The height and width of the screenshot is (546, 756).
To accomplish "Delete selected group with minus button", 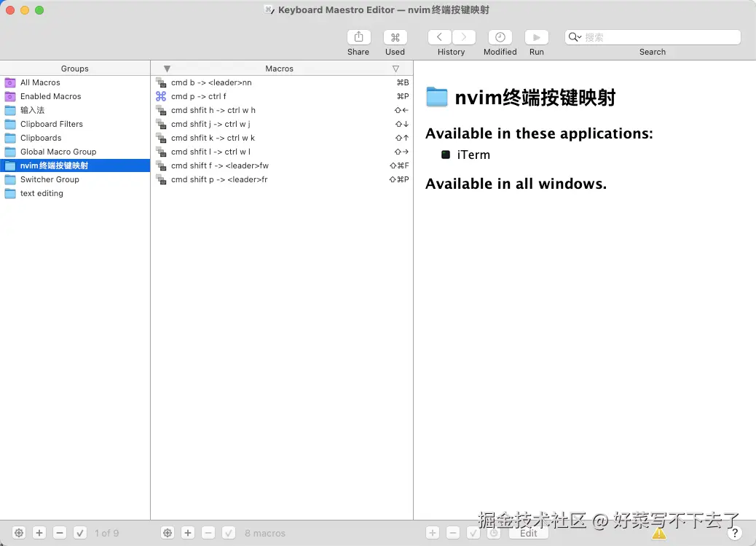I will tap(59, 533).
